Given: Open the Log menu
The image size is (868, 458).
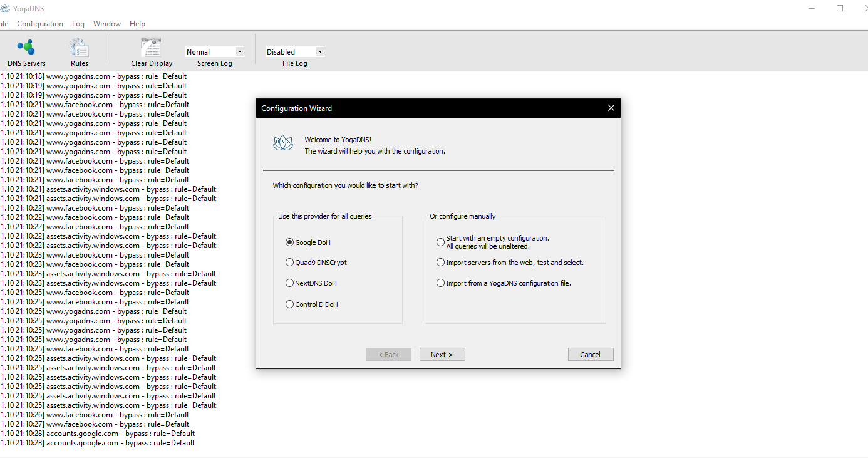Looking at the screenshot, I should click(x=78, y=24).
